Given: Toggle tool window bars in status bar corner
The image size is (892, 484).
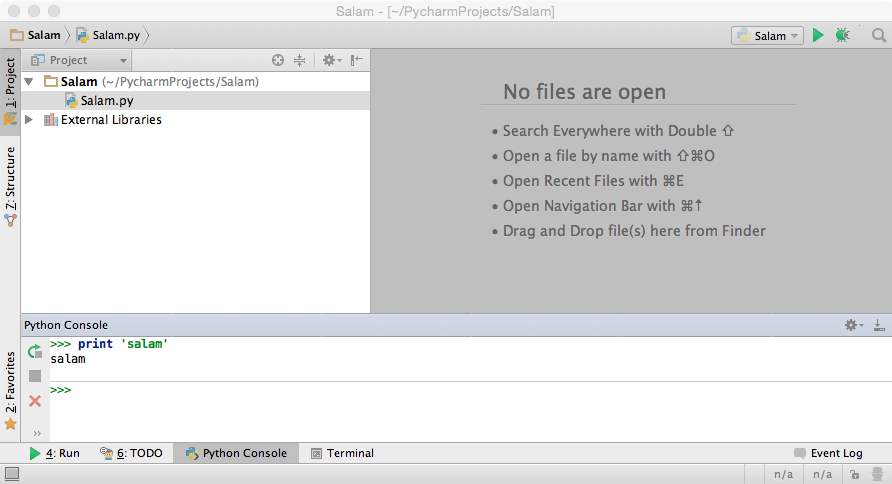Looking at the screenshot, I should pyautogui.click(x=10, y=474).
